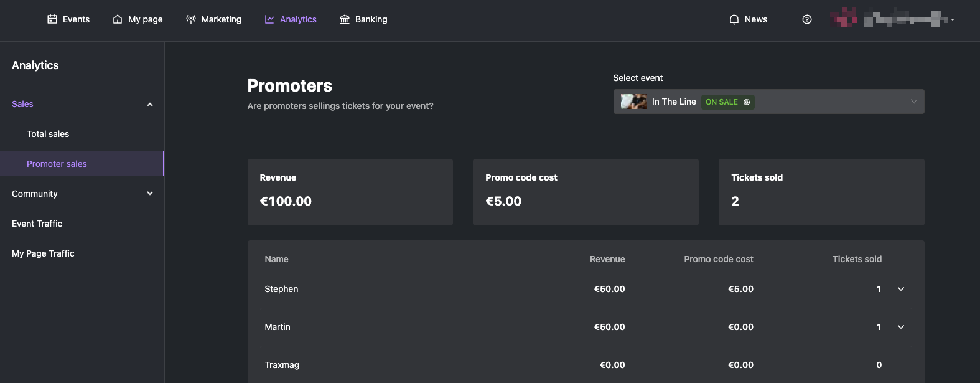
Task: Click the Marketing broadcast icon
Action: click(191, 19)
